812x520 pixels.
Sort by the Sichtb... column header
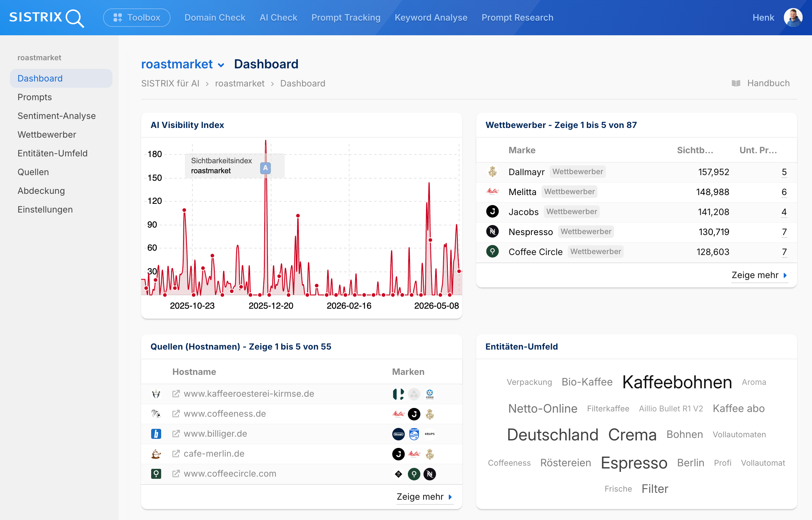(x=695, y=150)
